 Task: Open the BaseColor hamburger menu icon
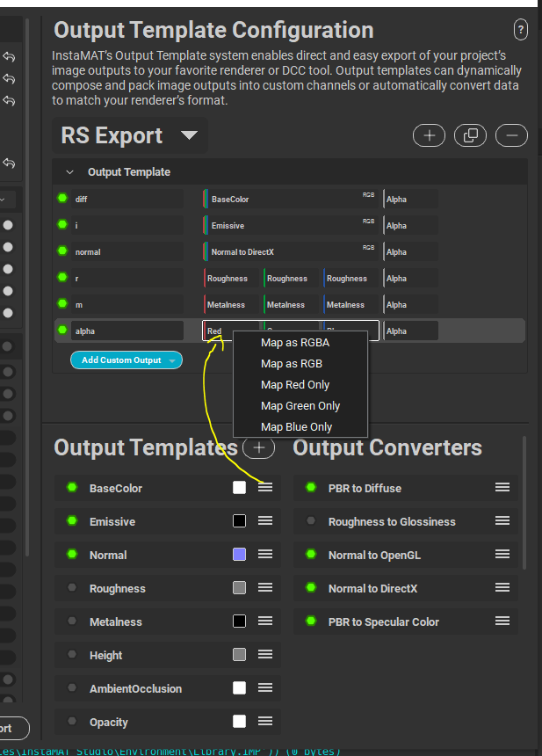tap(265, 488)
